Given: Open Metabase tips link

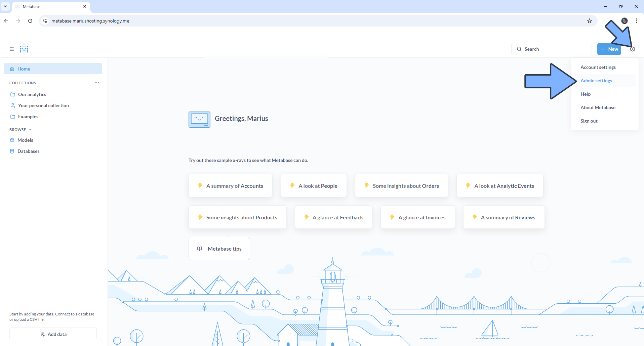Looking at the screenshot, I should click(219, 249).
